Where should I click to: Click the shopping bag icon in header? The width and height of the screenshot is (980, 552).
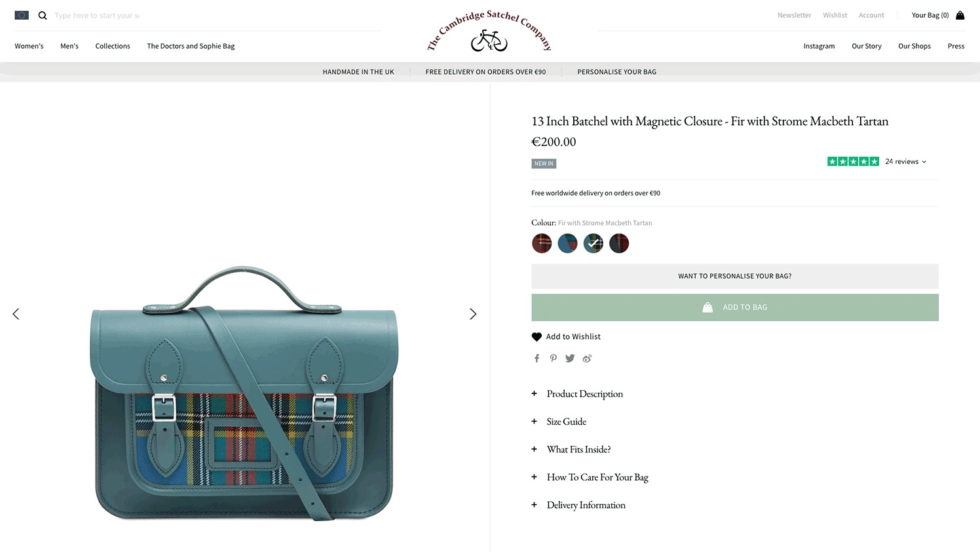pos(960,15)
